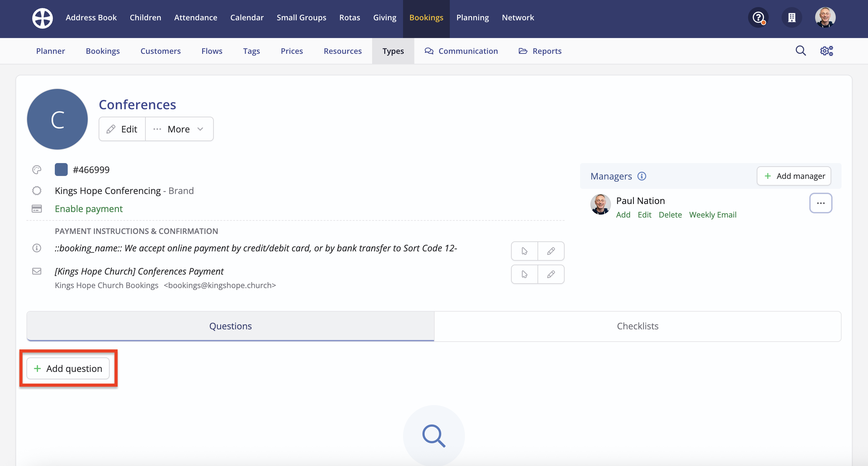Click the Managers info icon

pos(642,176)
